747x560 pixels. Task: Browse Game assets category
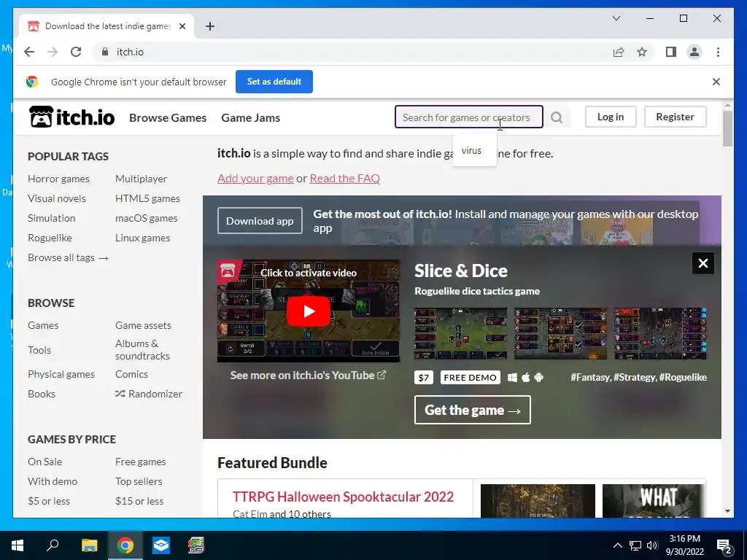[x=143, y=325]
